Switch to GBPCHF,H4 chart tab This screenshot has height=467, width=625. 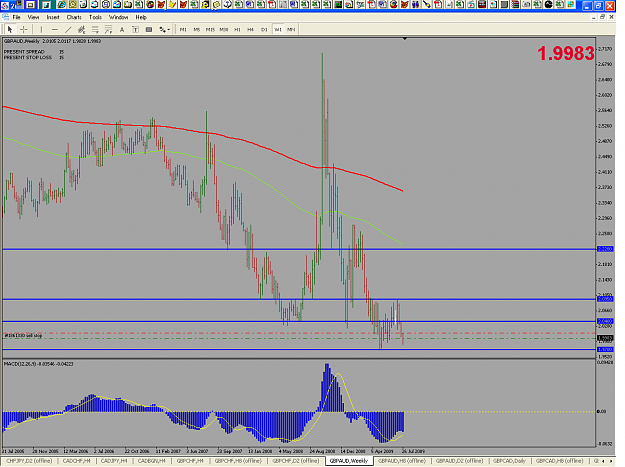tap(190, 461)
